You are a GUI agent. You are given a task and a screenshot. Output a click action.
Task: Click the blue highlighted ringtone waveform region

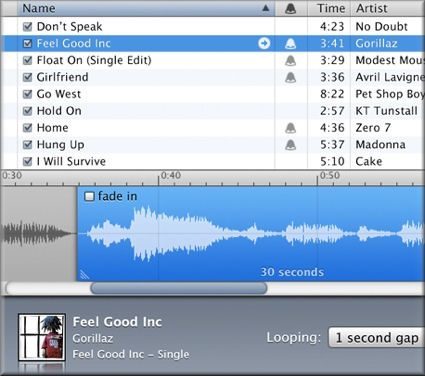tap(251, 233)
